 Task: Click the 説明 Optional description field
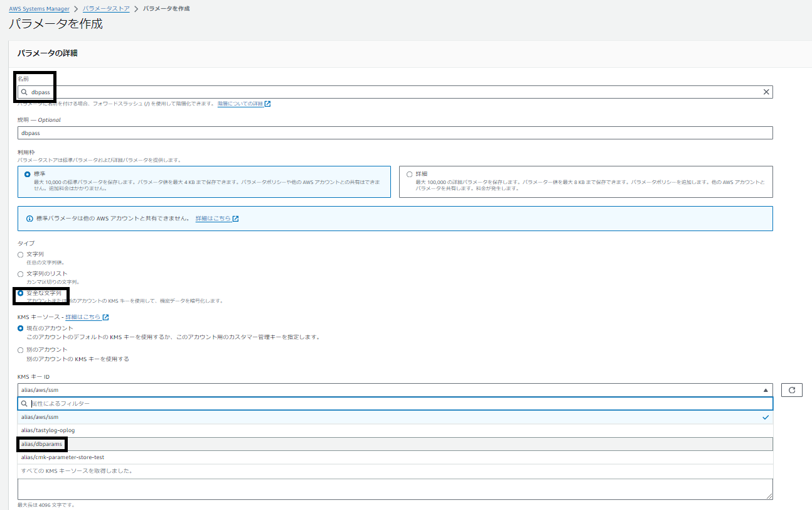(395, 133)
